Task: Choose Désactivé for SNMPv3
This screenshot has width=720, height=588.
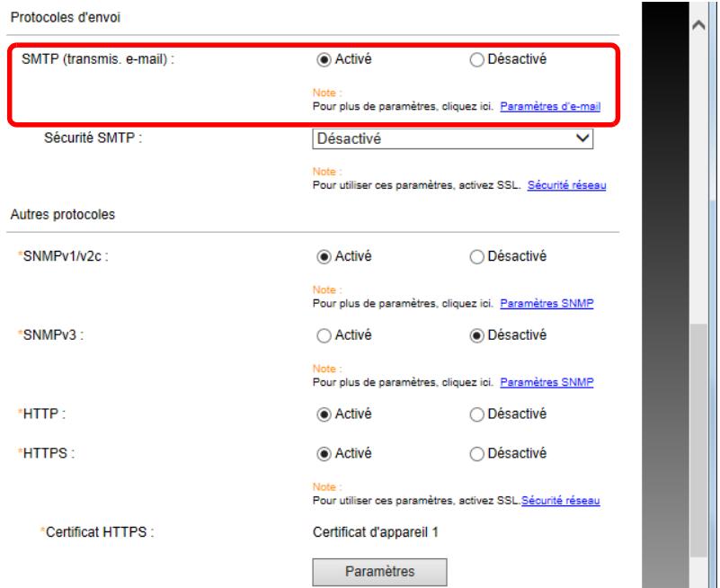Action: [476, 335]
